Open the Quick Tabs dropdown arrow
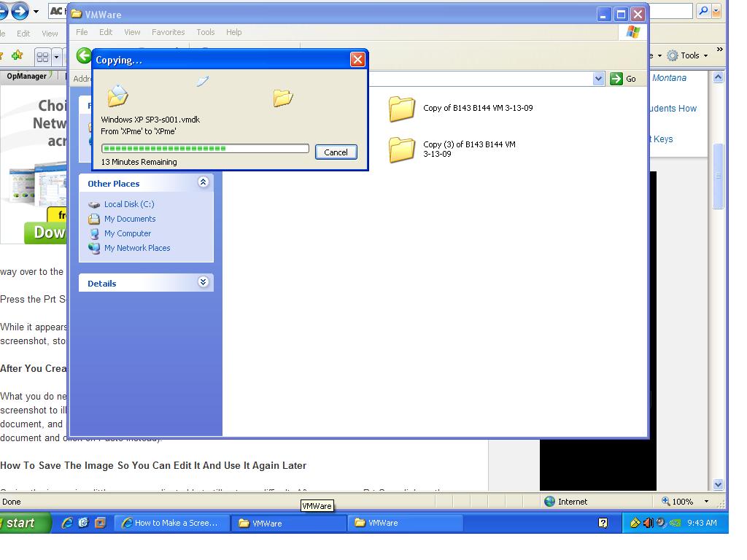747x560 pixels. coord(56,58)
